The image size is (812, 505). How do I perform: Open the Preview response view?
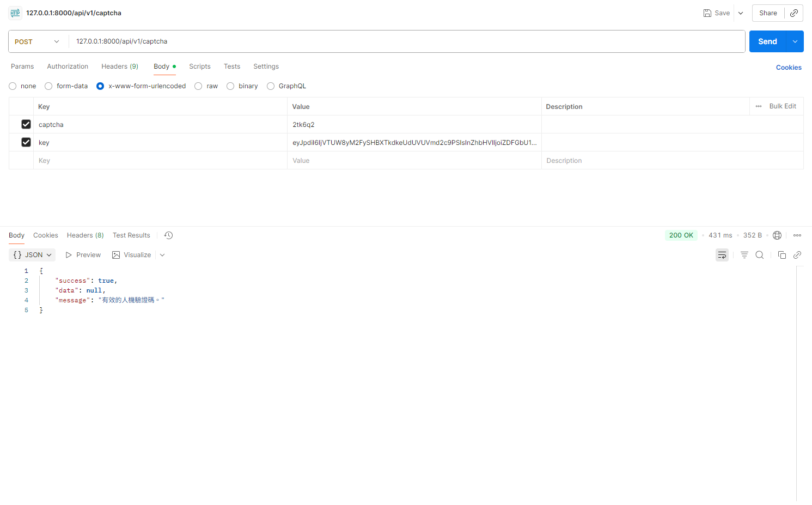point(83,255)
